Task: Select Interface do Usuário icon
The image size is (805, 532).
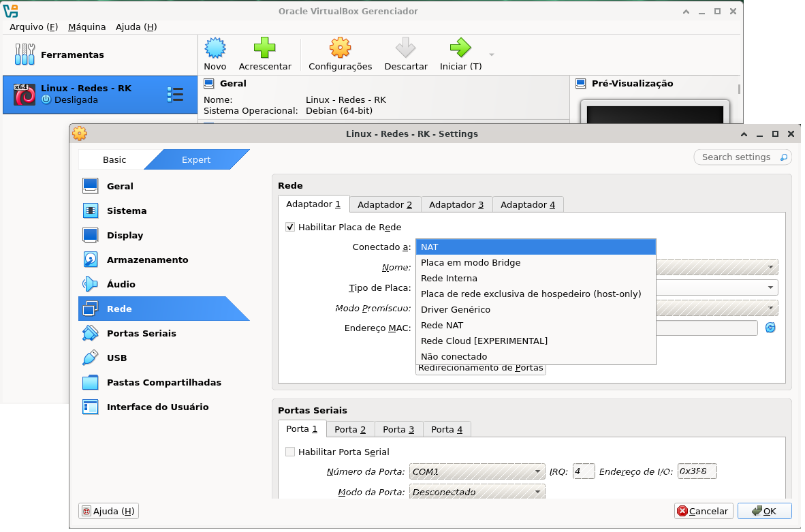Action: click(91, 407)
